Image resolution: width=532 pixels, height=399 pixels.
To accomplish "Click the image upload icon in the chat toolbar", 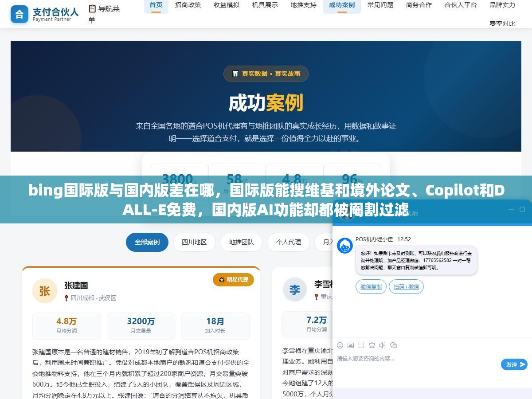I will [351, 345].
